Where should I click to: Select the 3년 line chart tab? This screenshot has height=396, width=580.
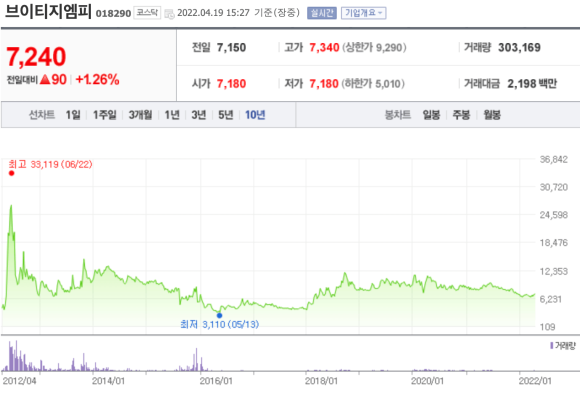click(x=199, y=115)
